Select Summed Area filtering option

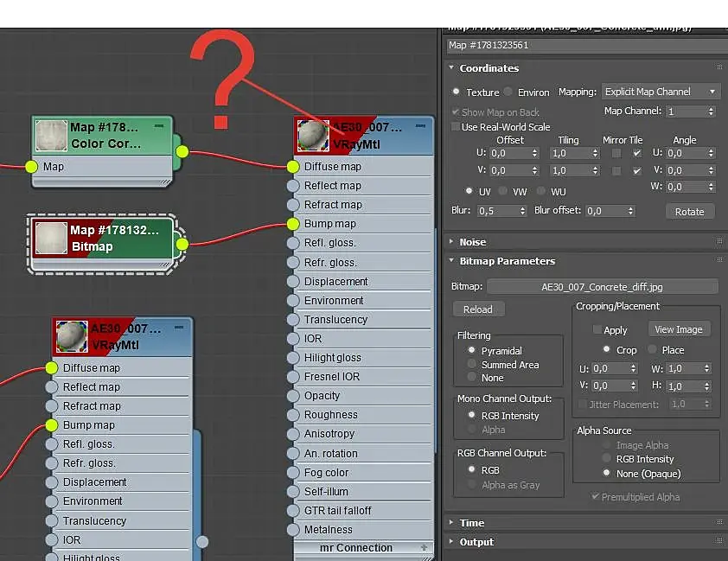(472, 364)
